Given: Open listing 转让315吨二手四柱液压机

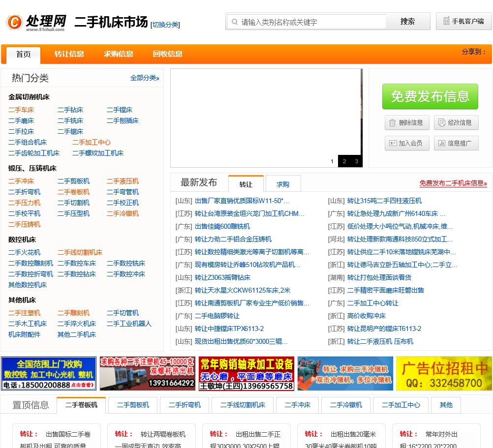Looking at the screenshot, I should (385, 201).
